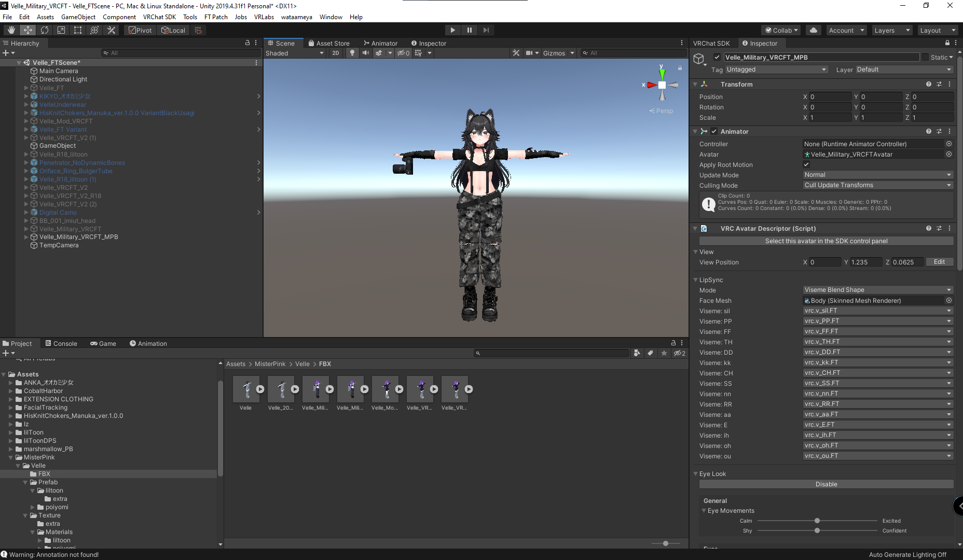This screenshot has height=560, width=963.
Task: Toggle the GameObject active checkbox
Action: [x=717, y=57]
